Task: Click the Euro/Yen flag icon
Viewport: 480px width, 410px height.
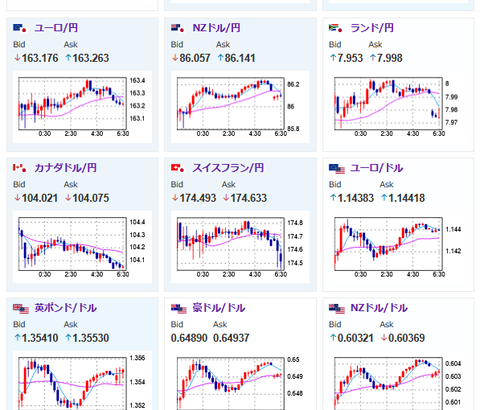Action: 20,28
